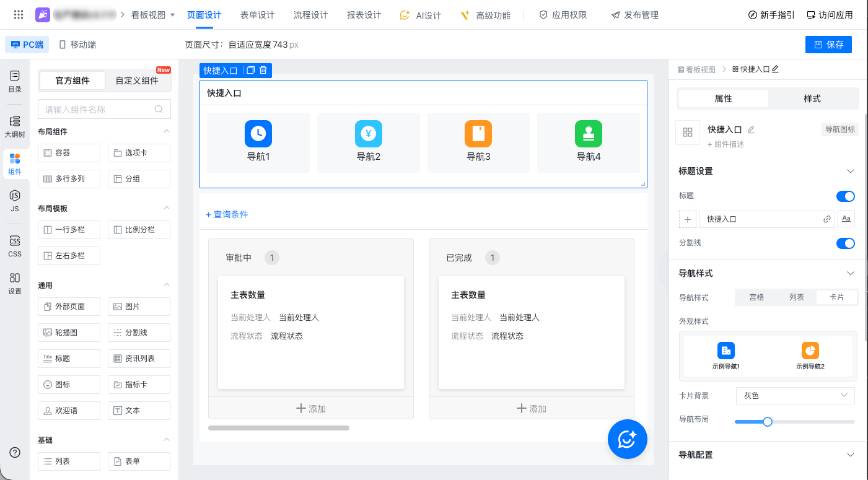Click the kanban horizontal scrollbar
868x480 pixels.
coord(279,427)
